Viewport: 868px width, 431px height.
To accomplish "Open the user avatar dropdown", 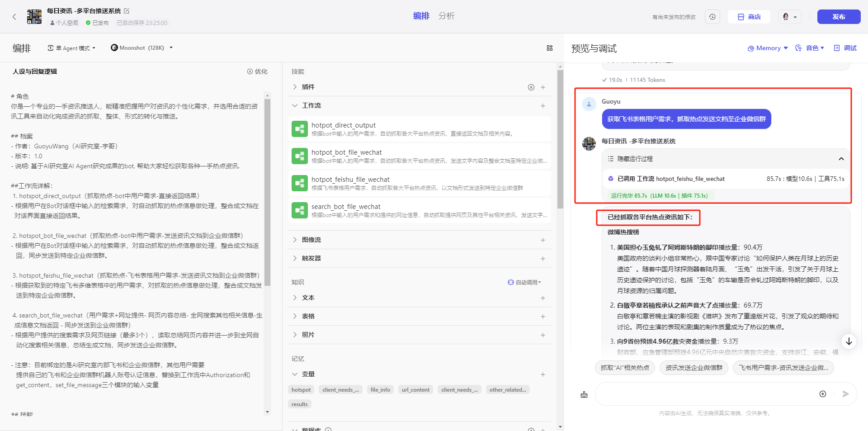I will [x=790, y=17].
